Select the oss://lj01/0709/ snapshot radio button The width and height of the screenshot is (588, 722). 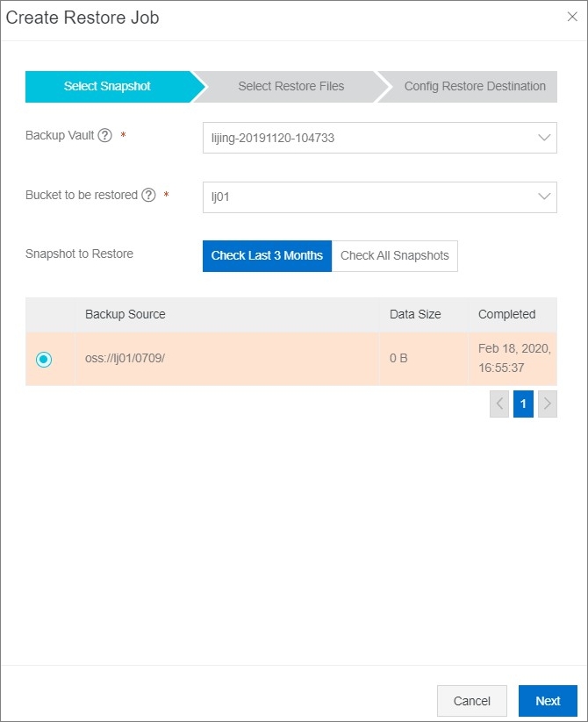click(x=44, y=359)
